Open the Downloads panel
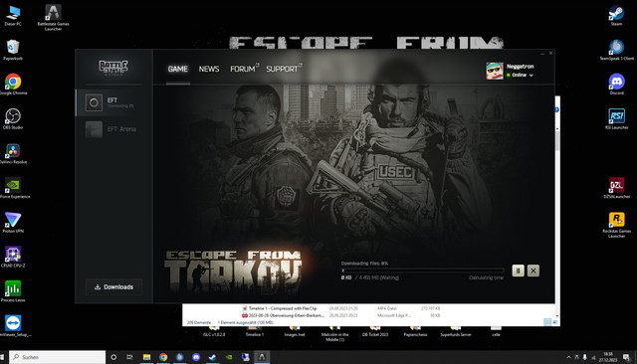 113,286
